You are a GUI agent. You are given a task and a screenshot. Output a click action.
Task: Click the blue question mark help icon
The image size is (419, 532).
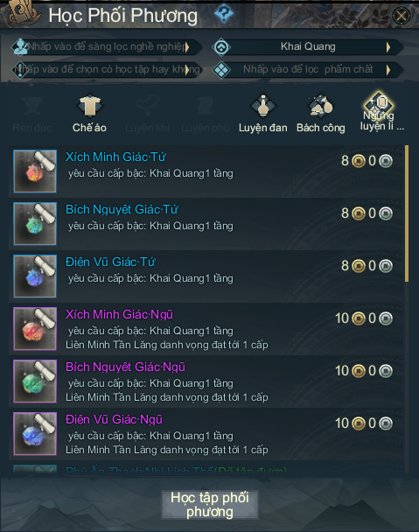click(x=224, y=14)
